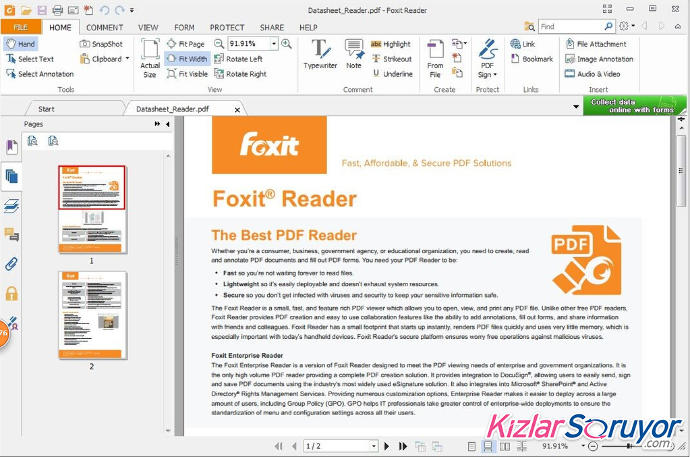Click the zoom in magnifier icon
This screenshot has width=690, height=457.
coord(286,44)
